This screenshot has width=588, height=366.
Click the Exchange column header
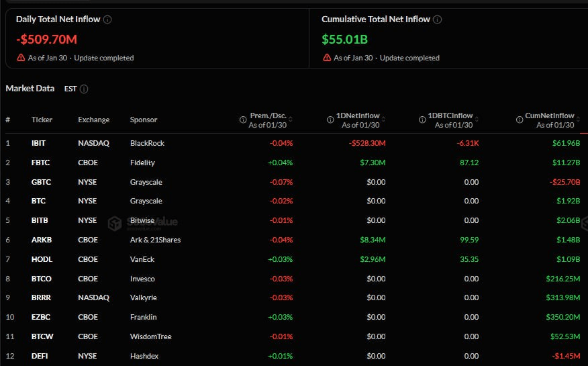(94, 120)
